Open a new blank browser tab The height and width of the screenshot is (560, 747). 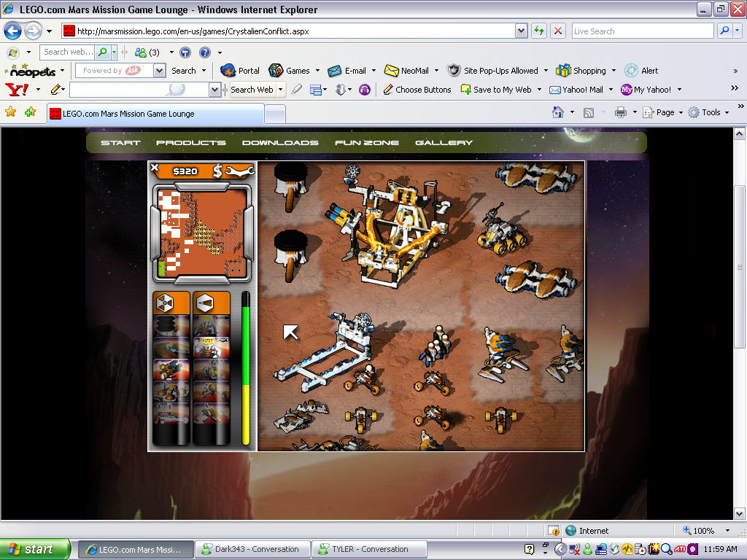275,114
